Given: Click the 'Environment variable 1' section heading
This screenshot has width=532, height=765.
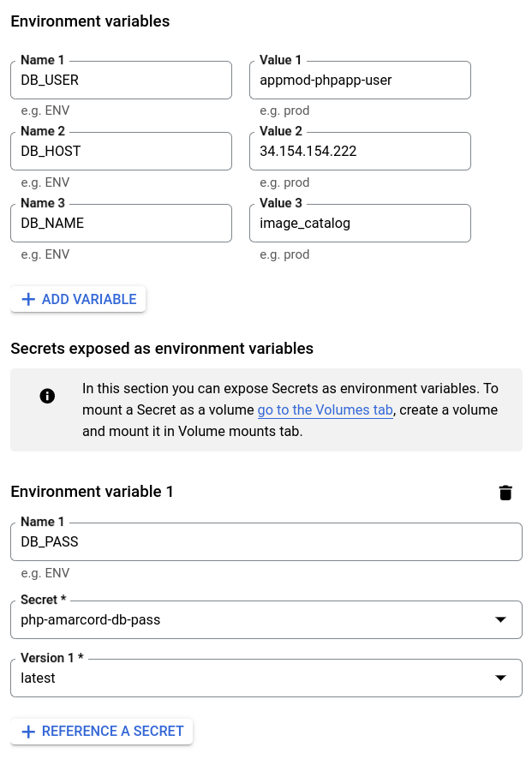Looking at the screenshot, I should [x=92, y=492].
